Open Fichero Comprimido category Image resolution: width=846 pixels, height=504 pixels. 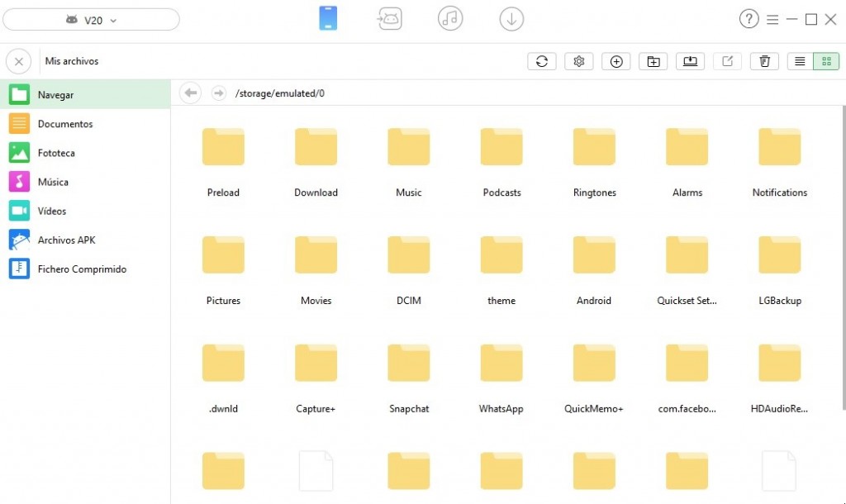85,269
